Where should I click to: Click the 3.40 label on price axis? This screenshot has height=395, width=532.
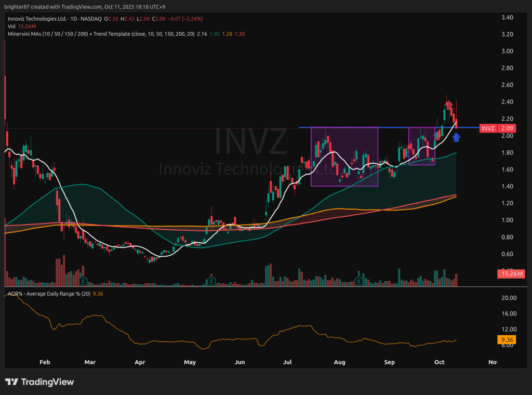507,18
